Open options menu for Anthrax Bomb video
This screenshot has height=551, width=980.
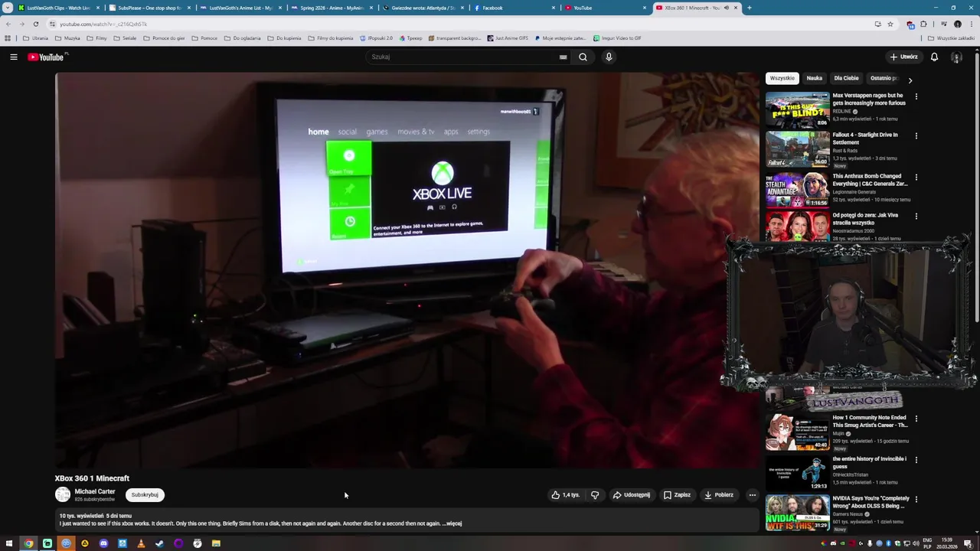[916, 178]
